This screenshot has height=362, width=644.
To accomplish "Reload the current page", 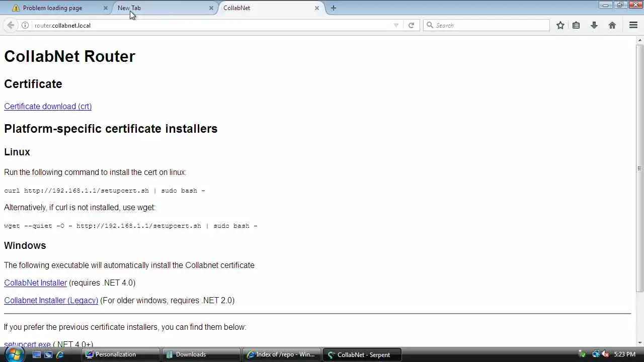I will [x=411, y=25].
